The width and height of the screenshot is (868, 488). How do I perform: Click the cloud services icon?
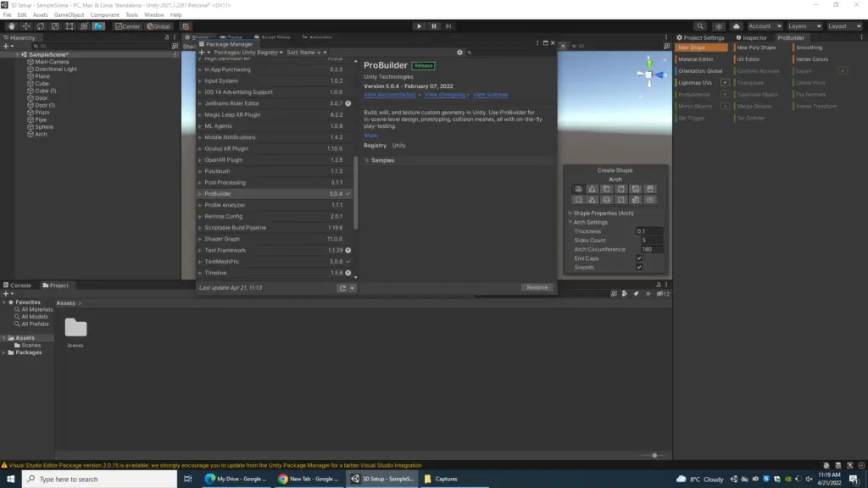737,26
